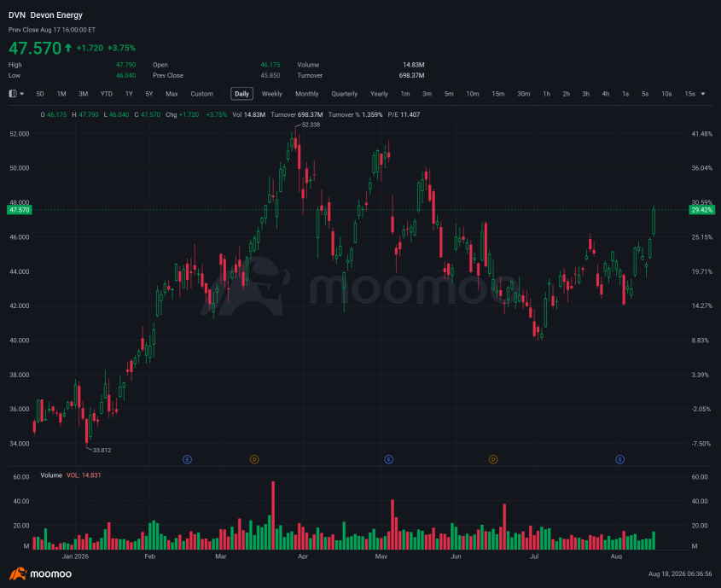Switch to Yearly candles
The image size is (721, 588).
379,94
